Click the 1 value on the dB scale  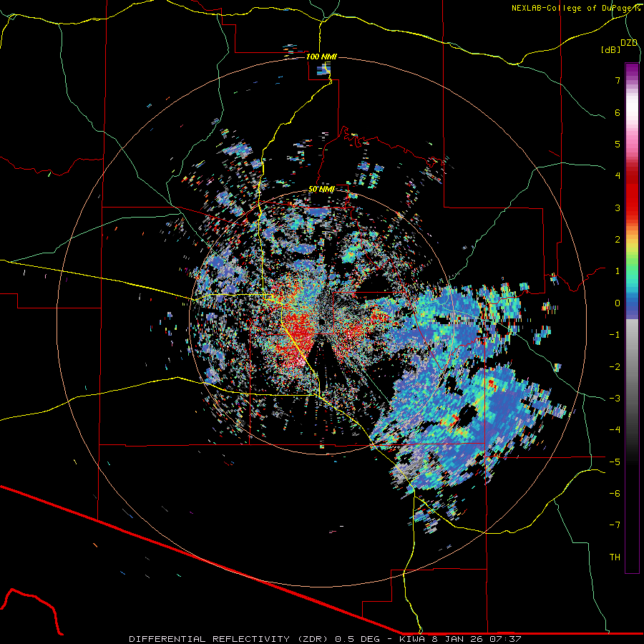tap(618, 271)
